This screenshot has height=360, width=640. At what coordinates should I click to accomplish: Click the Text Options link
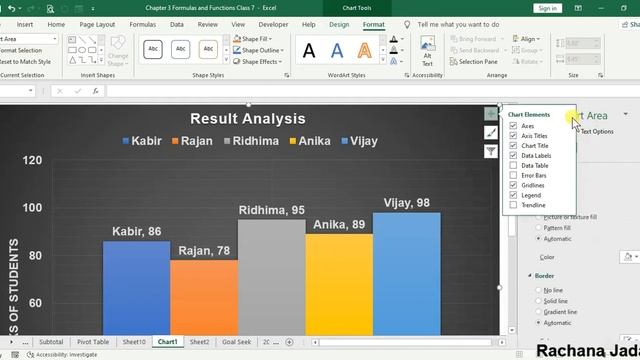click(597, 131)
